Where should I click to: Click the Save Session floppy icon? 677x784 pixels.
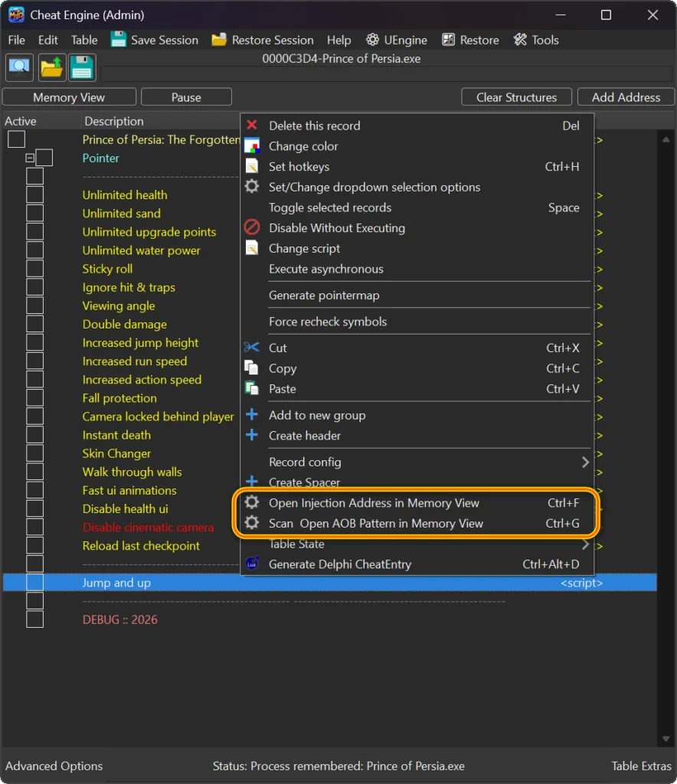[119, 40]
